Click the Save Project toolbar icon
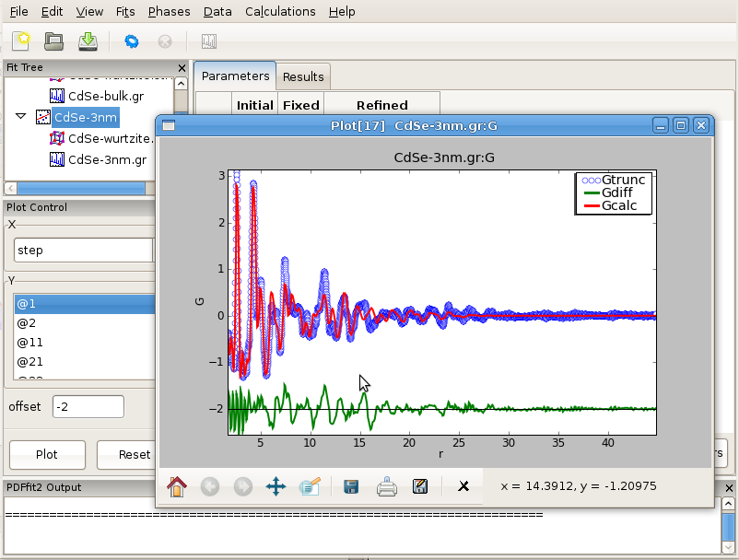The width and height of the screenshot is (739, 560). point(88,41)
